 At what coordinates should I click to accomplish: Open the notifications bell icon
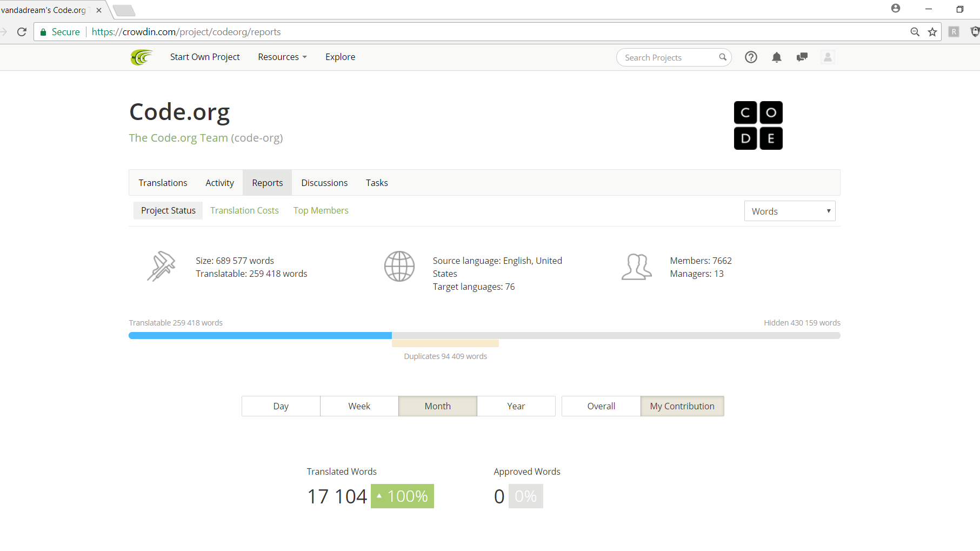tap(777, 57)
